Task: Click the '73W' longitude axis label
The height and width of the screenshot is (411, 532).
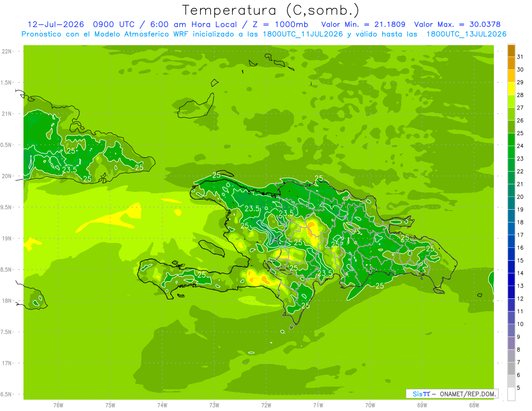Action: coord(214,405)
